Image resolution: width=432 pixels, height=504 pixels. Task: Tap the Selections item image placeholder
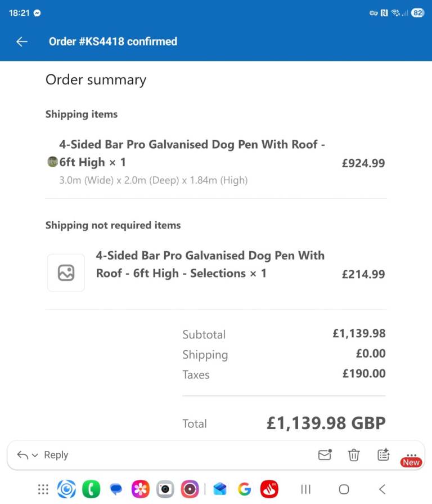coord(66,273)
